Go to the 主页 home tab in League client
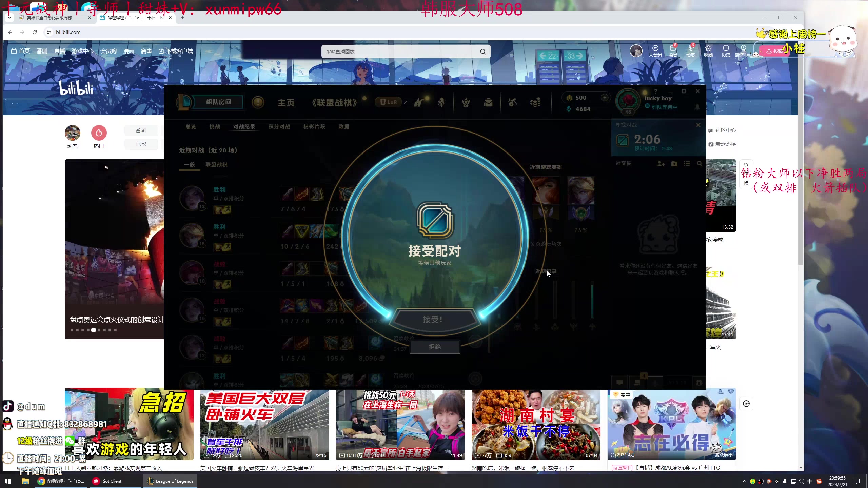 (x=286, y=103)
